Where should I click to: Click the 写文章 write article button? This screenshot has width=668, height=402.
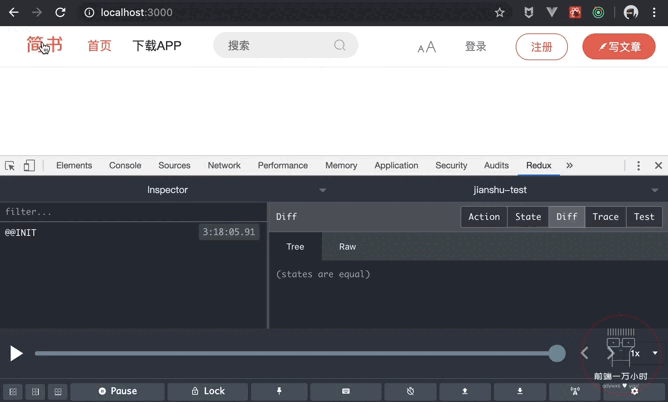[619, 46]
